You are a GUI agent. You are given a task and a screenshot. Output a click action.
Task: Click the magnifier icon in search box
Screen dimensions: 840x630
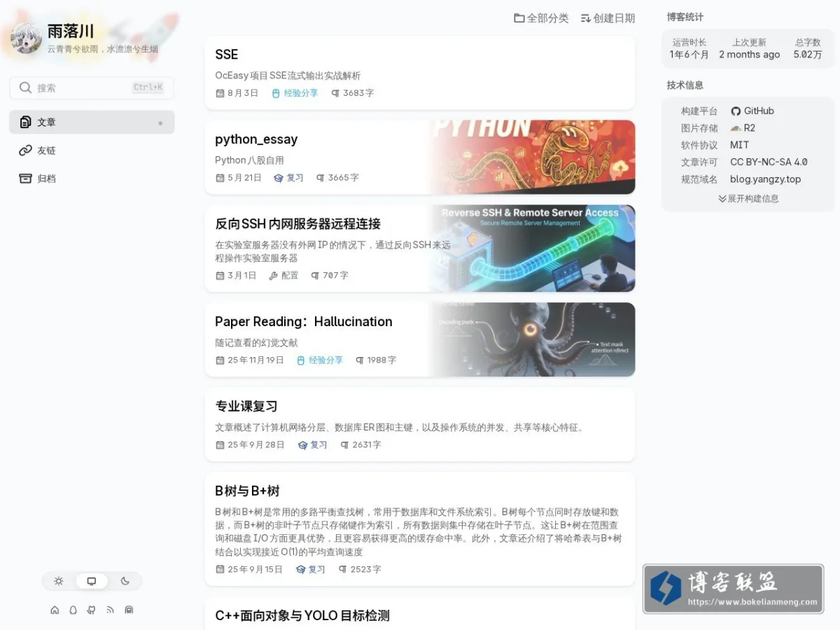(25, 87)
